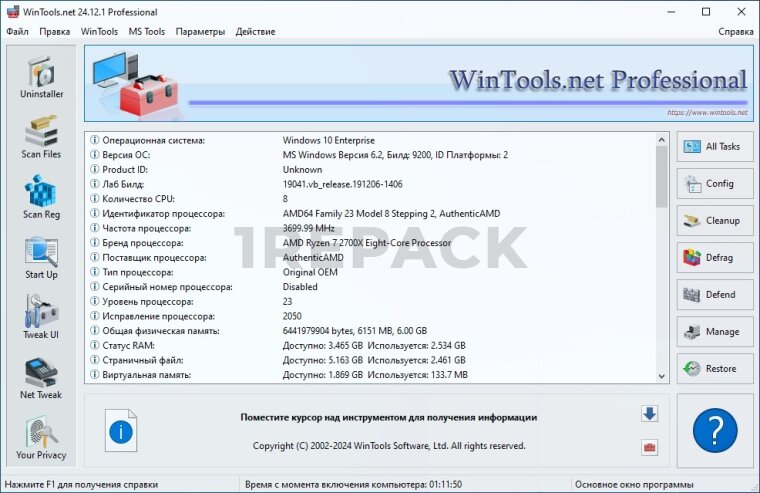
Task: Open the Справка menu
Action: 735,31
